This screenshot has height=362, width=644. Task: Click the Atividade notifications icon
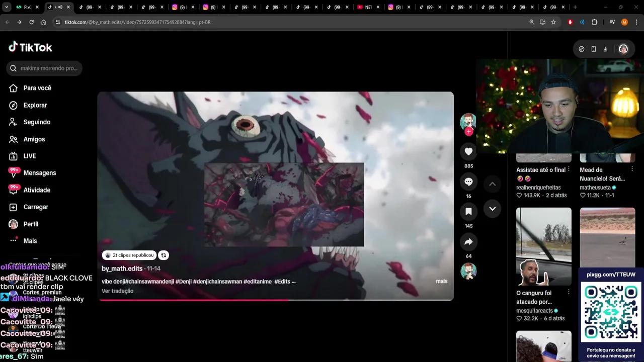(x=14, y=190)
